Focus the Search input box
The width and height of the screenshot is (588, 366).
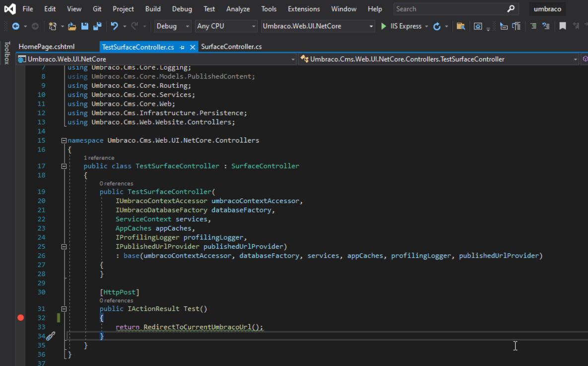click(450, 8)
